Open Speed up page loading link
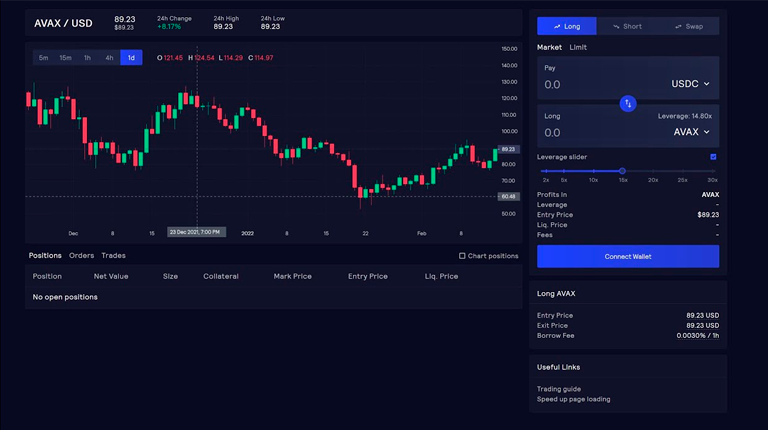This screenshot has height=430, width=768. coord(574,399)
